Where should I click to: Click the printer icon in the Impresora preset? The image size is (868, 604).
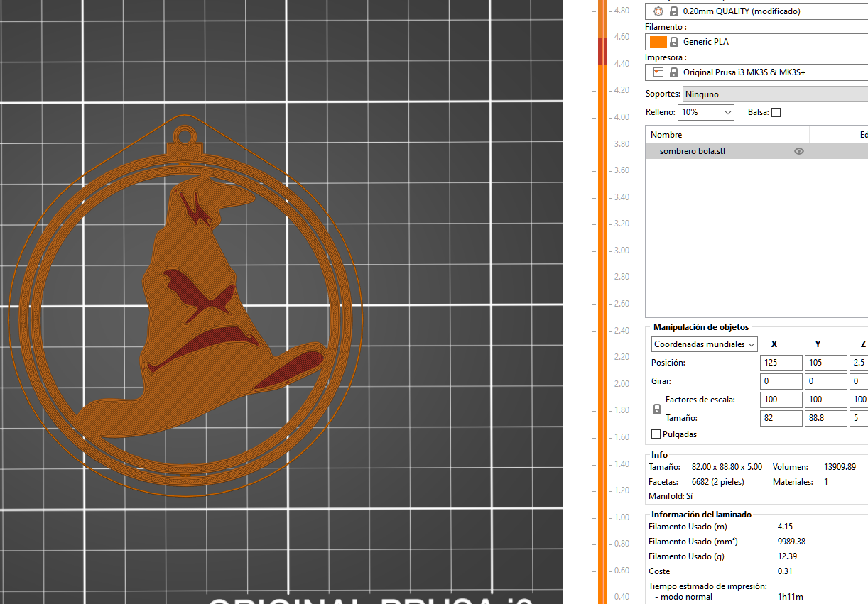click(658, 72)
